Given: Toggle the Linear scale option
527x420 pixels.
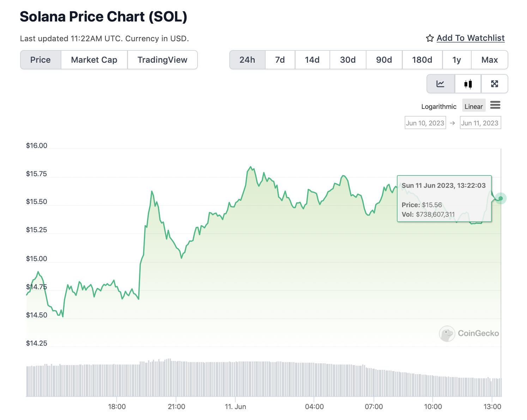Looking at the screenshot, I should 474,106.
